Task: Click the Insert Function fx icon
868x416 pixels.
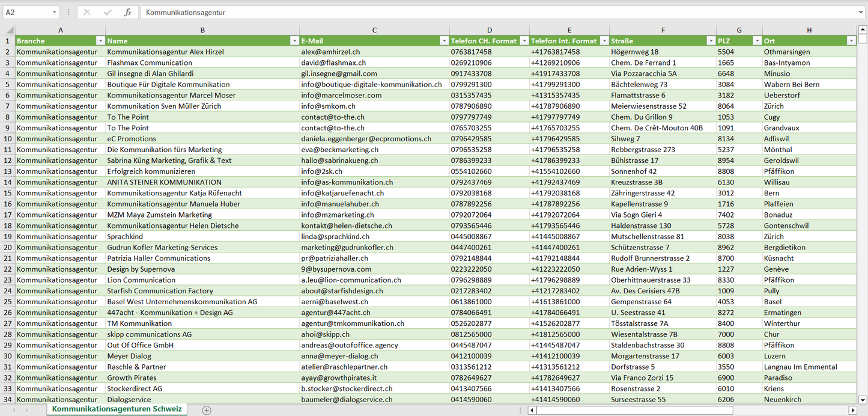Action: (127, 12)
